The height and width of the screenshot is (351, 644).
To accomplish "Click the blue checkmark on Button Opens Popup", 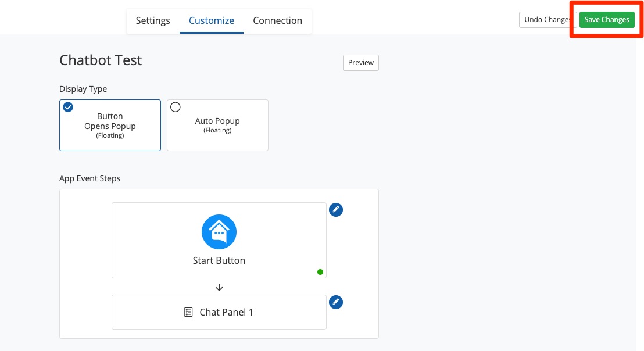I will 68,107.
